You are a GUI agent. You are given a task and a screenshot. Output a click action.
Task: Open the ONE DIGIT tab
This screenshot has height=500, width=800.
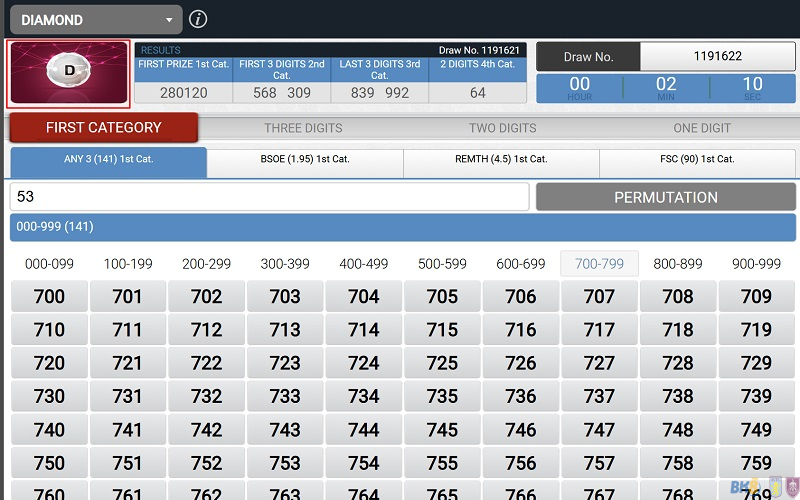[x=701, y=128]
